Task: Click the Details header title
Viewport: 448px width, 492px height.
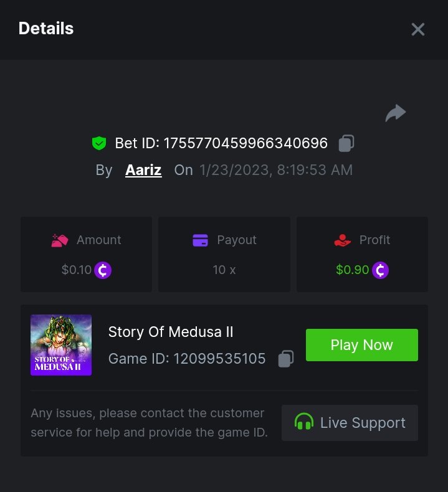Action: tap(46, 29)
